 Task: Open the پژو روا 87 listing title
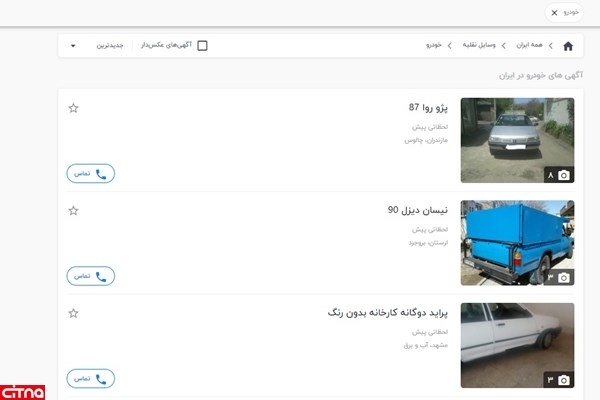pyautogui.click(x=428, y=108)
